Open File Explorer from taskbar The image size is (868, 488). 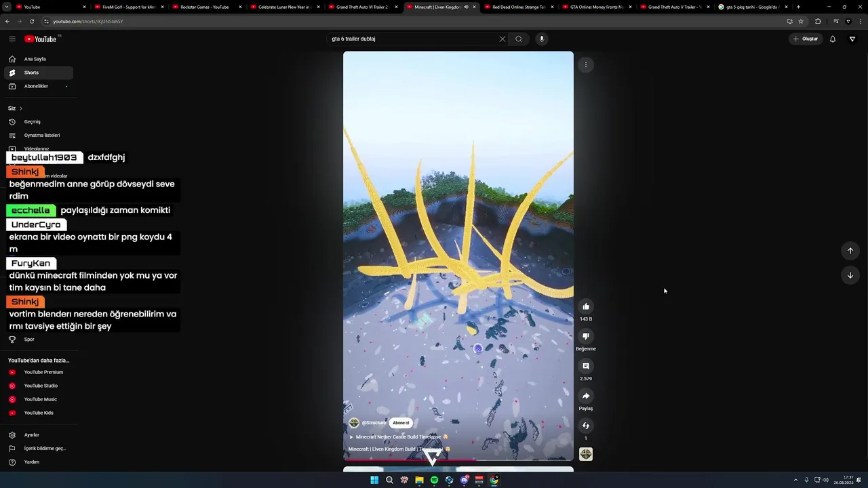click(x=419, y=480)
